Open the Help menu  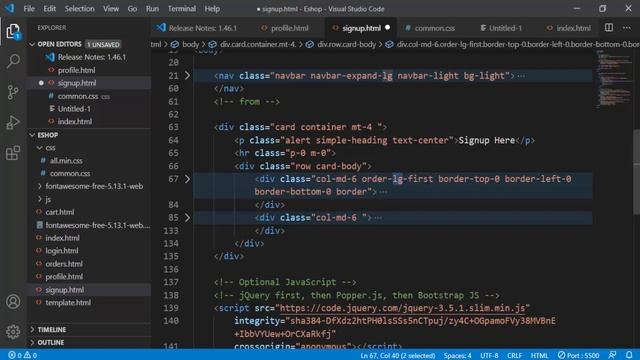[212, 9]
